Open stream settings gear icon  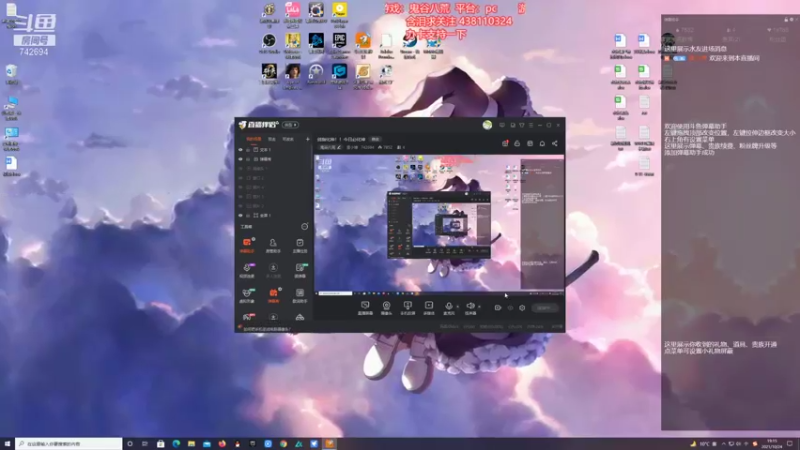[x=522, y=308]
